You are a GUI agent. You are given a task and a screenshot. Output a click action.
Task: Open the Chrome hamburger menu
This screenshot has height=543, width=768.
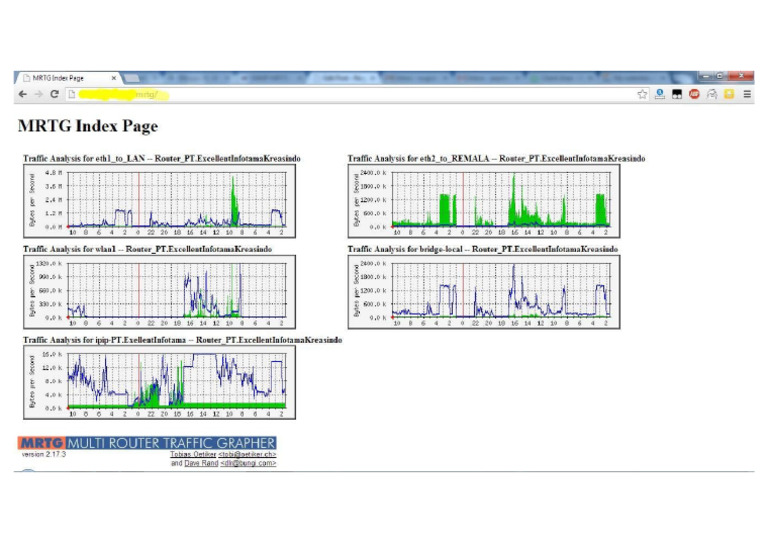coord(747,94)
